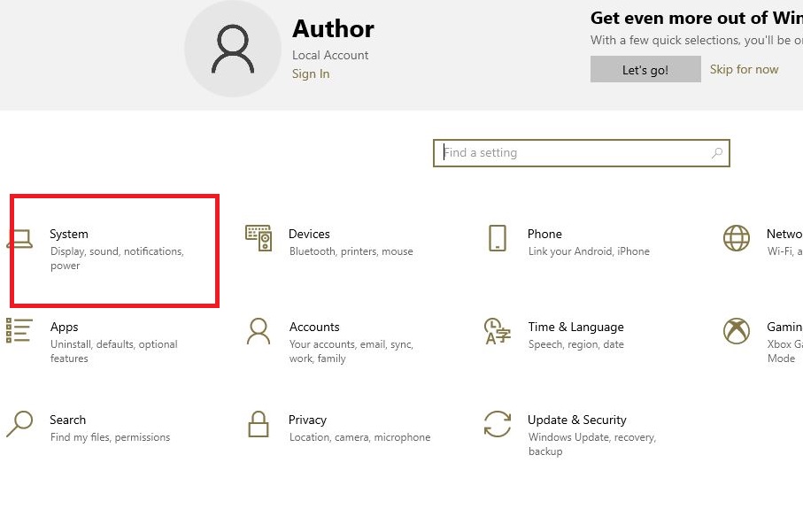
Task: Dismiss the banner with Skip for now
Action: [744, 69]
